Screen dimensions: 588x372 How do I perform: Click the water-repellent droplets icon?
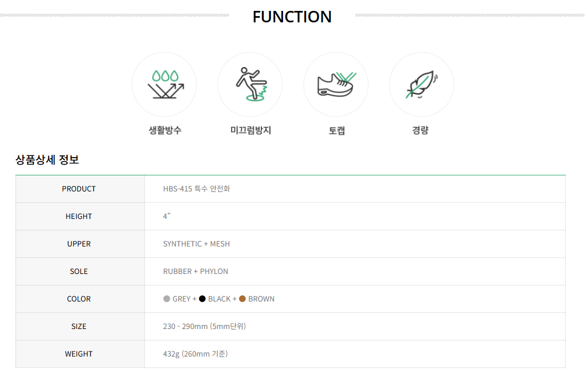tap(164, 84)
